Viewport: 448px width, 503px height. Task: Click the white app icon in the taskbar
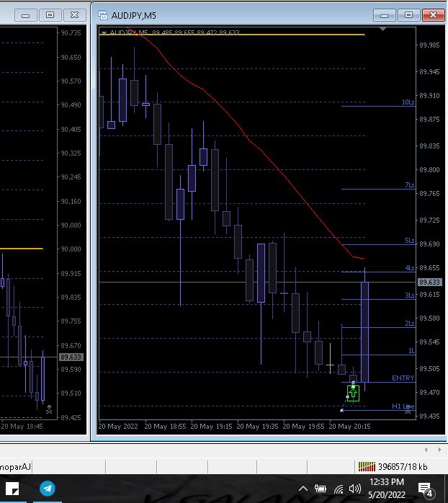12,489
